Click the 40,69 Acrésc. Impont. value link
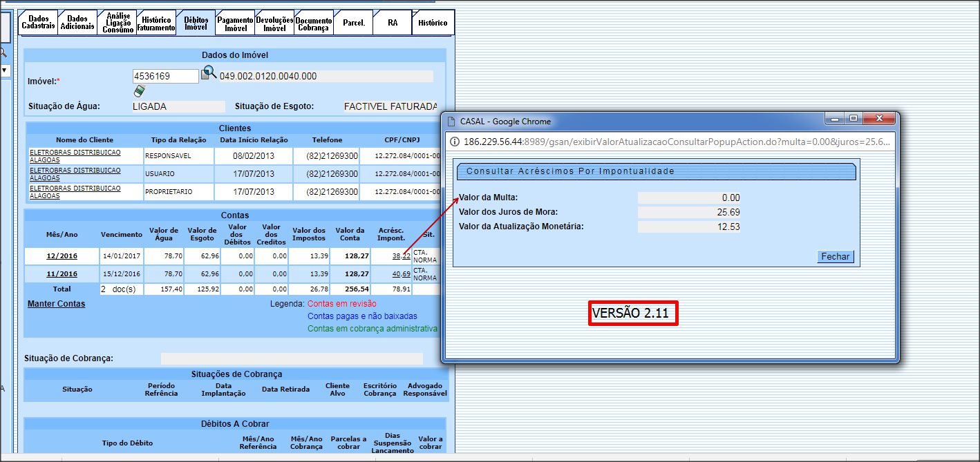The height and width of the screenshot is (462, 980). tap(401, 274)
